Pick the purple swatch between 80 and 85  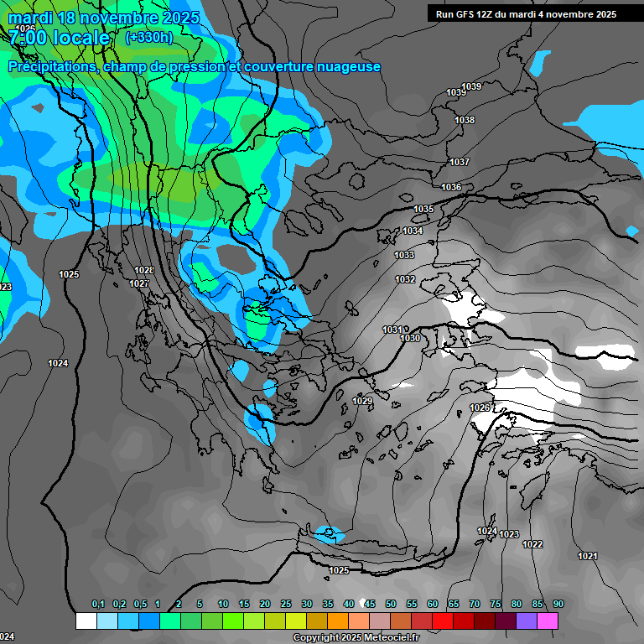(x=527, y=621)
